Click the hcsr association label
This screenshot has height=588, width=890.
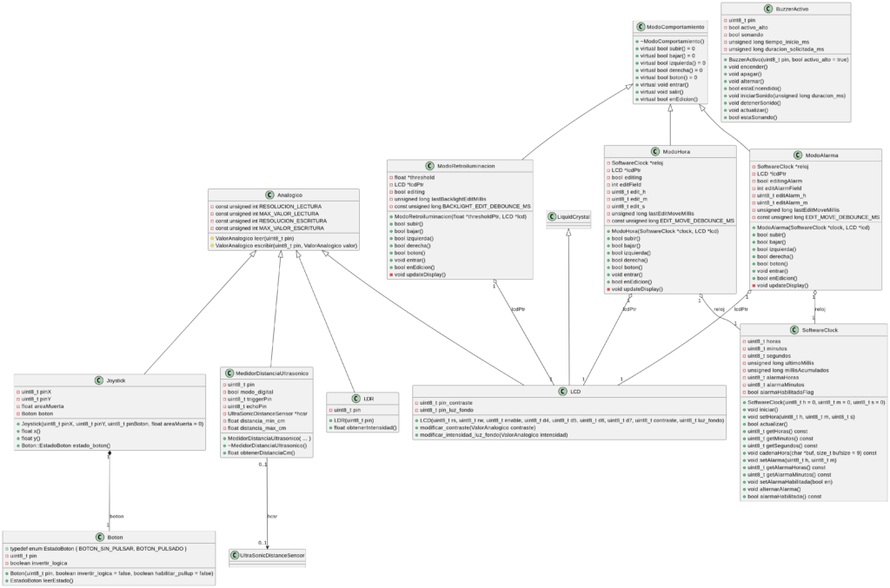point(274,516)
